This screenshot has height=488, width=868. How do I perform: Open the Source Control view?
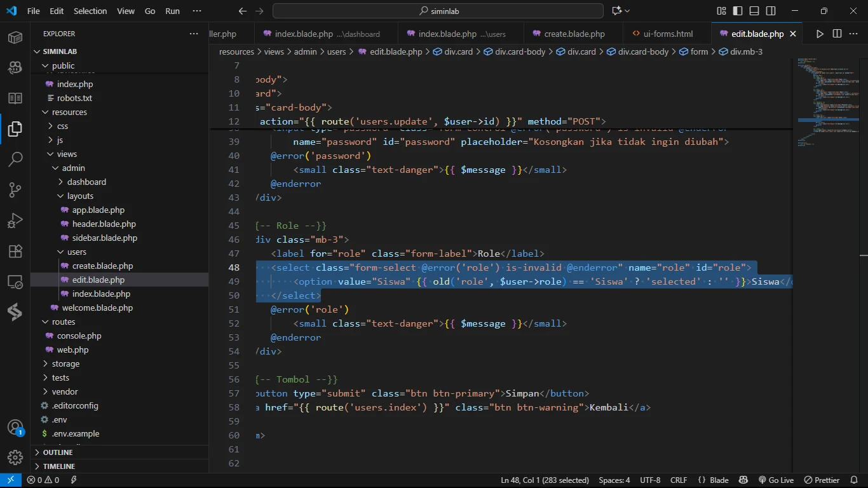[x=15, y=189]
